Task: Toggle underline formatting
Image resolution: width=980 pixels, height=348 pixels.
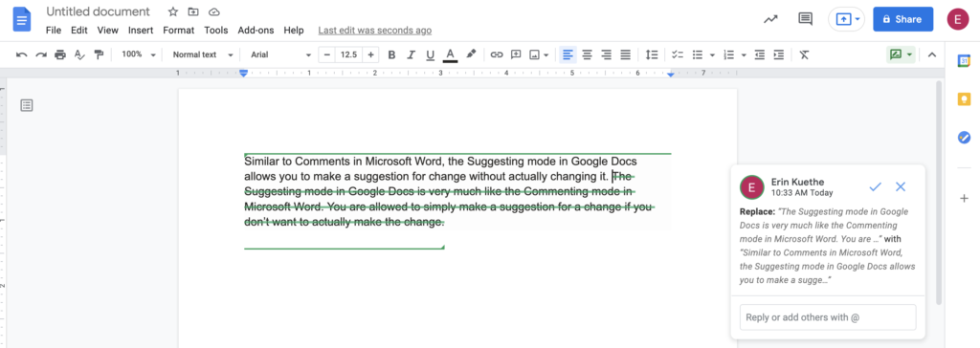Action: tap(430, 55)
